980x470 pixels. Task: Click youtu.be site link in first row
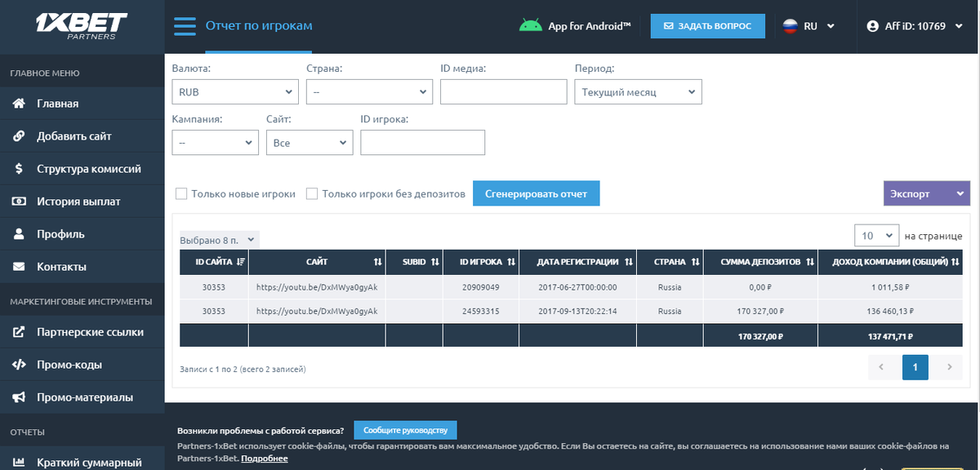pos(317,287)
